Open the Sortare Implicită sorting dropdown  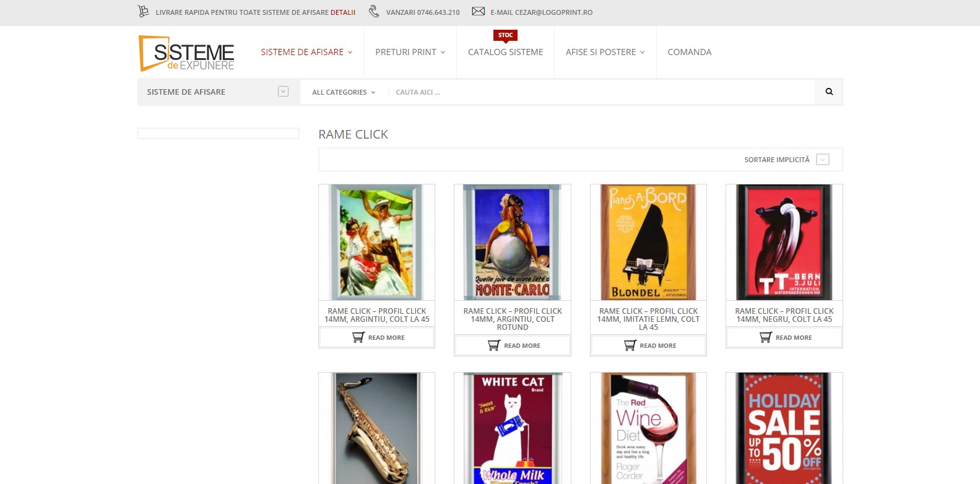coord(822,160)
